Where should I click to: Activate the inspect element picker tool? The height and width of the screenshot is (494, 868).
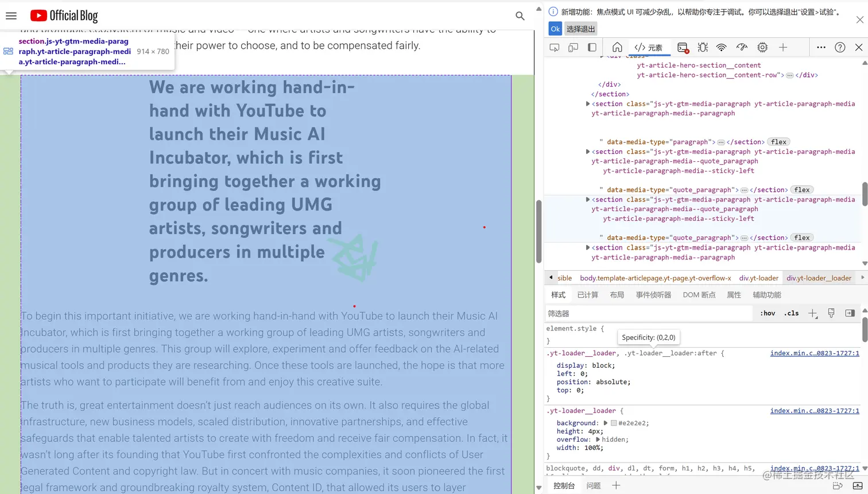[x=555, y=48]
